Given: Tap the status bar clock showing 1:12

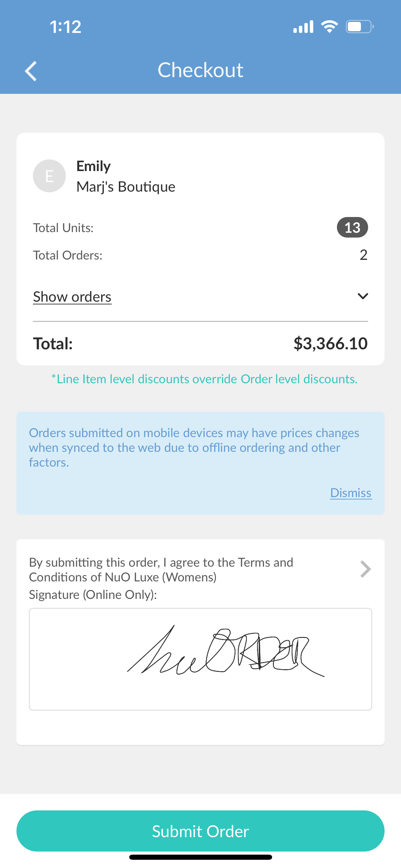Looking at the screenshot, I should click(x=65, y=27).
